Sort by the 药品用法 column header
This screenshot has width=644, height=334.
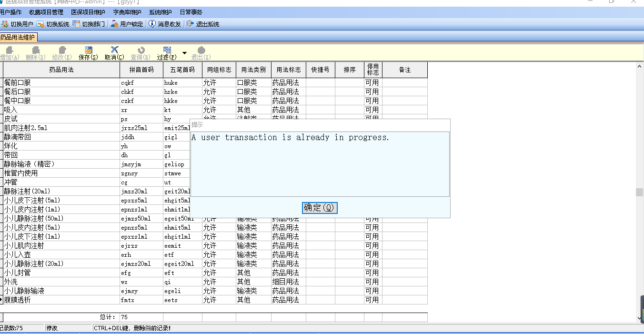(x=61, y=70)
